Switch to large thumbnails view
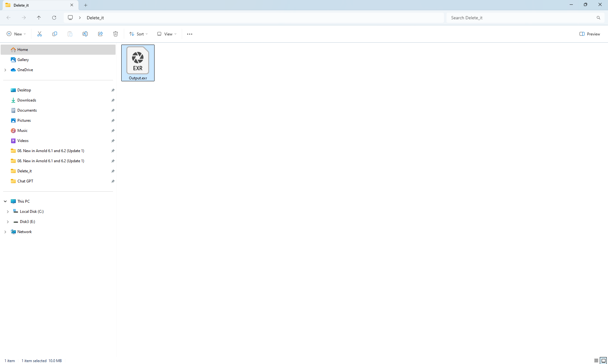The height and width of the screenshot is (364, 608). 604,361
